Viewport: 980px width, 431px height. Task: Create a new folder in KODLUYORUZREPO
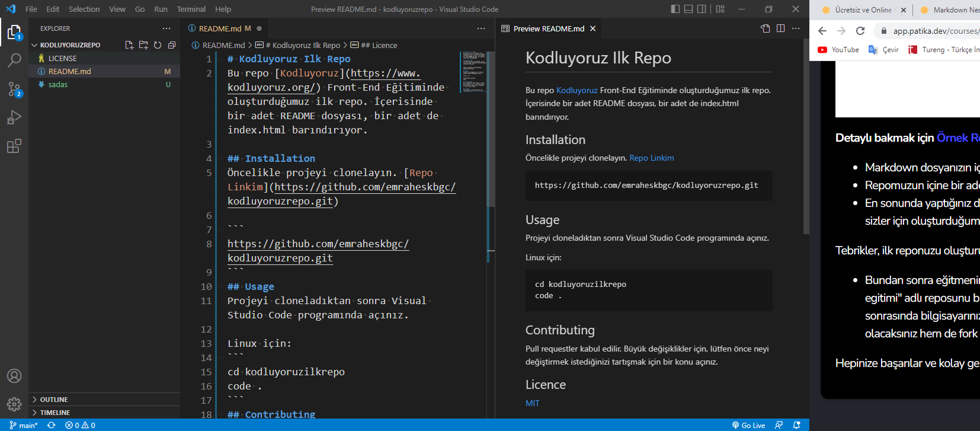pos(143,45)
